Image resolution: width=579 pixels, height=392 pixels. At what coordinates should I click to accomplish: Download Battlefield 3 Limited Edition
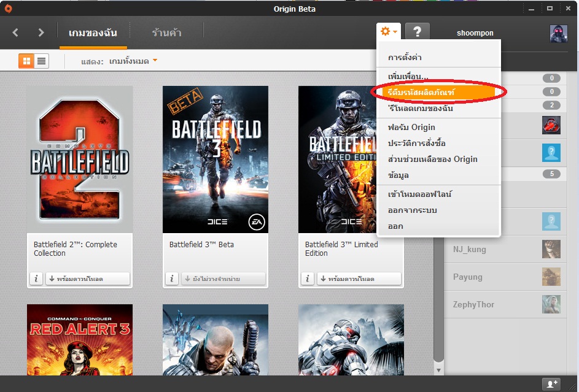(359, 279)
